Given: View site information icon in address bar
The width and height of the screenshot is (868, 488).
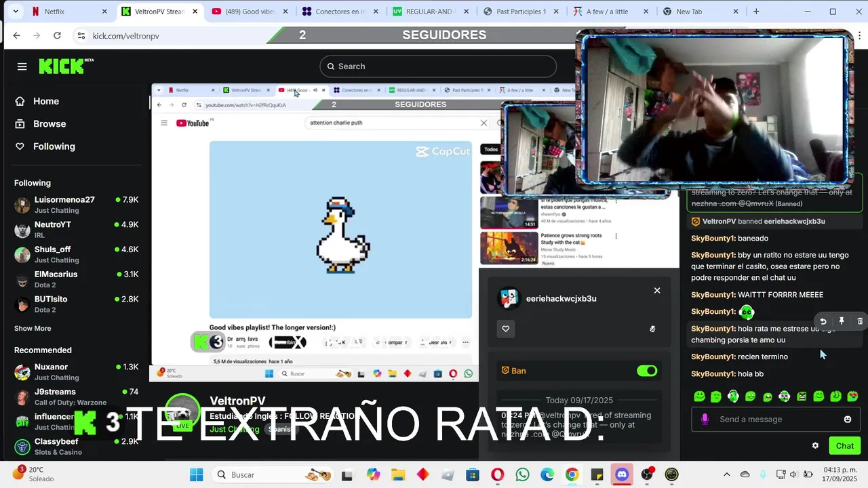Looking at the screenshot, I should [x=81, y=35].
